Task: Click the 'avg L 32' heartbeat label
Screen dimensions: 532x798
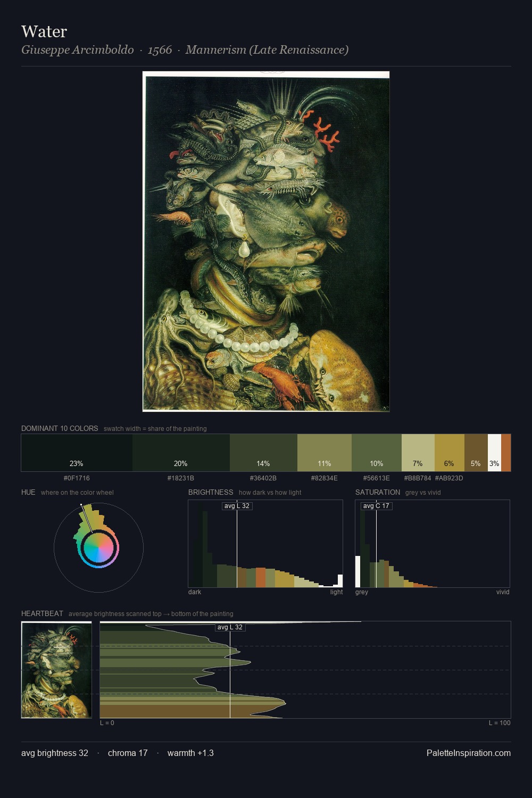Action: coord(230,627)
